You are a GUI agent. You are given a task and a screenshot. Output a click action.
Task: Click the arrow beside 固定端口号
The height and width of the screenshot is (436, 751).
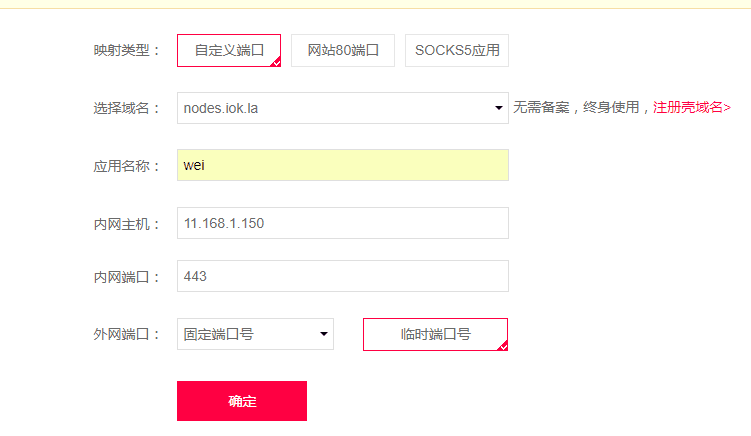[323, 335]
